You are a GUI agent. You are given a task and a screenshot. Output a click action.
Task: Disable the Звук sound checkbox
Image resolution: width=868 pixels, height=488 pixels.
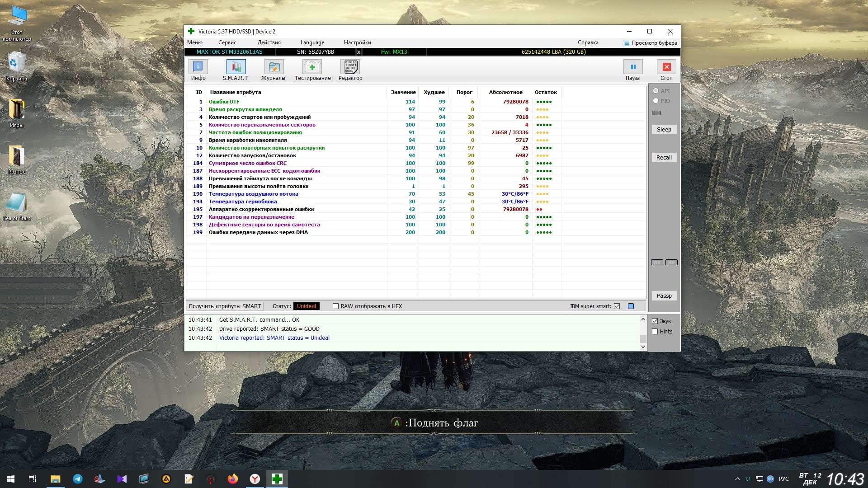point(655,321)
